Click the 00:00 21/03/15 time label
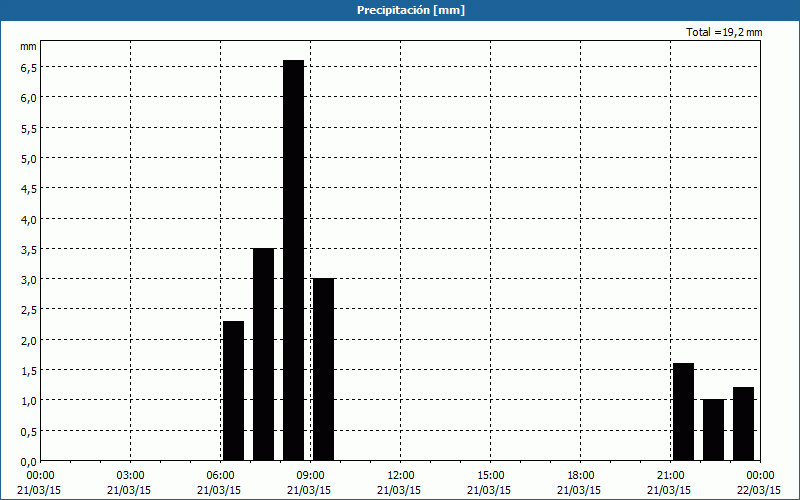The image size is (800, 500). pos(39,483)
